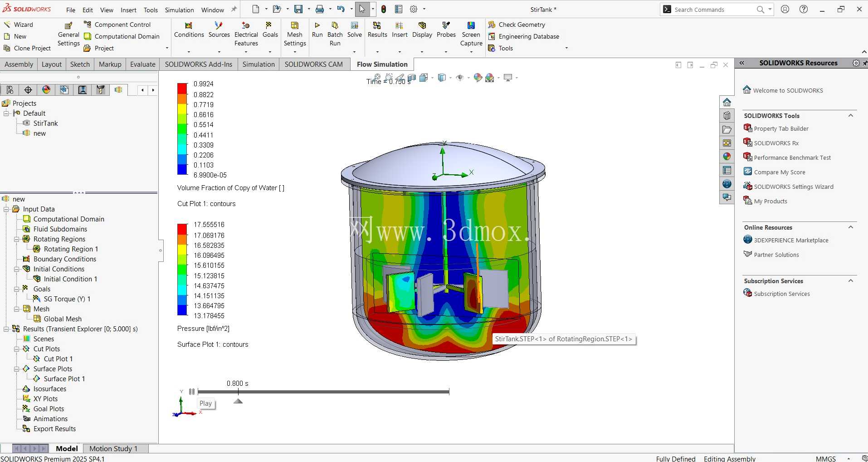The height and width of the screenshot is (462, 868).
Task: Open the File Explorer task pane tab
Action: tap(727, 129)
